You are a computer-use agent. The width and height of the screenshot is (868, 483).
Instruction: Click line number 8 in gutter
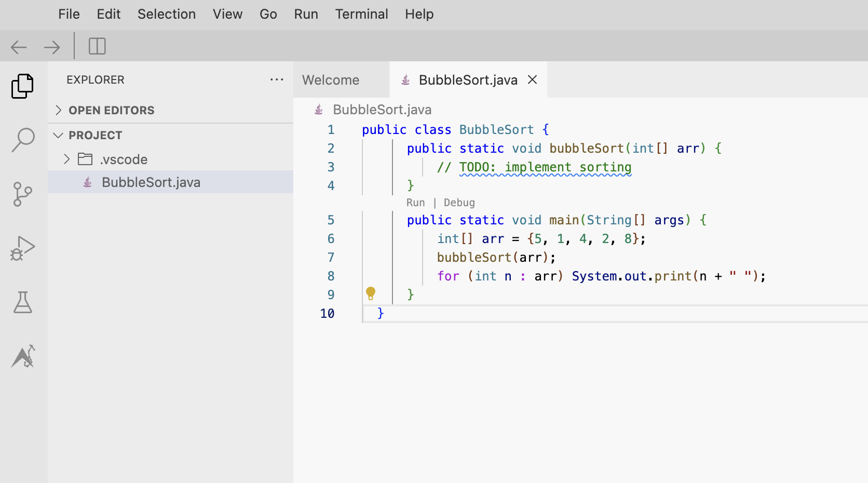331,276
